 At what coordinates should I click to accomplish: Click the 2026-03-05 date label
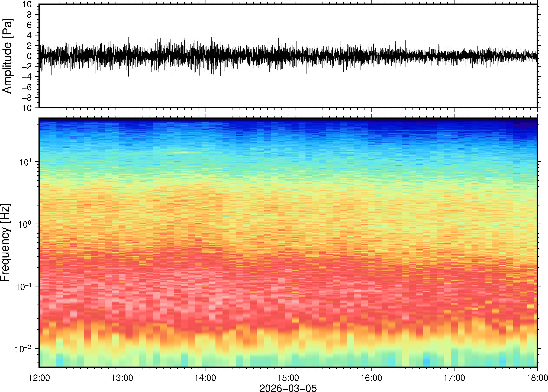pos(288,388)
